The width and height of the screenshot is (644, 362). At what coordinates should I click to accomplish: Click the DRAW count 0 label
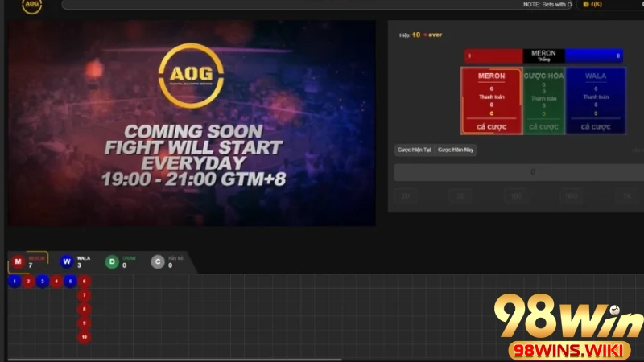[x=129, y=262]
